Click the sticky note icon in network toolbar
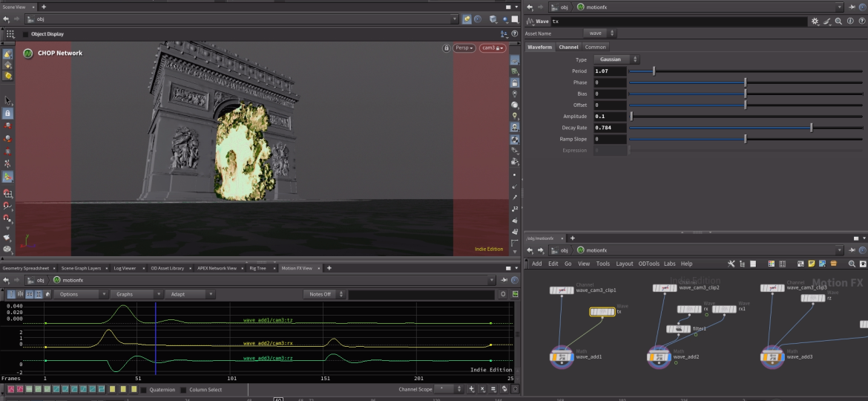This screenshot has width=868, height=401. [x=812, y=264]
